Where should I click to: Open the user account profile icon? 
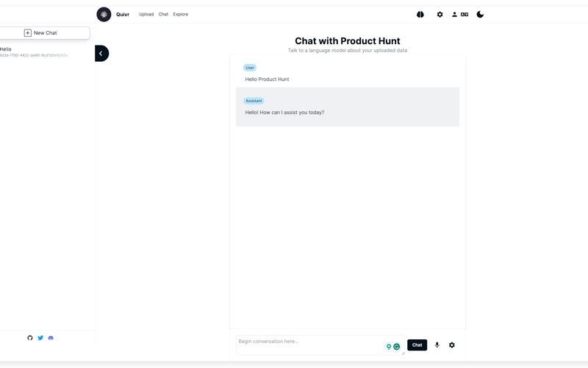point(454,15)
